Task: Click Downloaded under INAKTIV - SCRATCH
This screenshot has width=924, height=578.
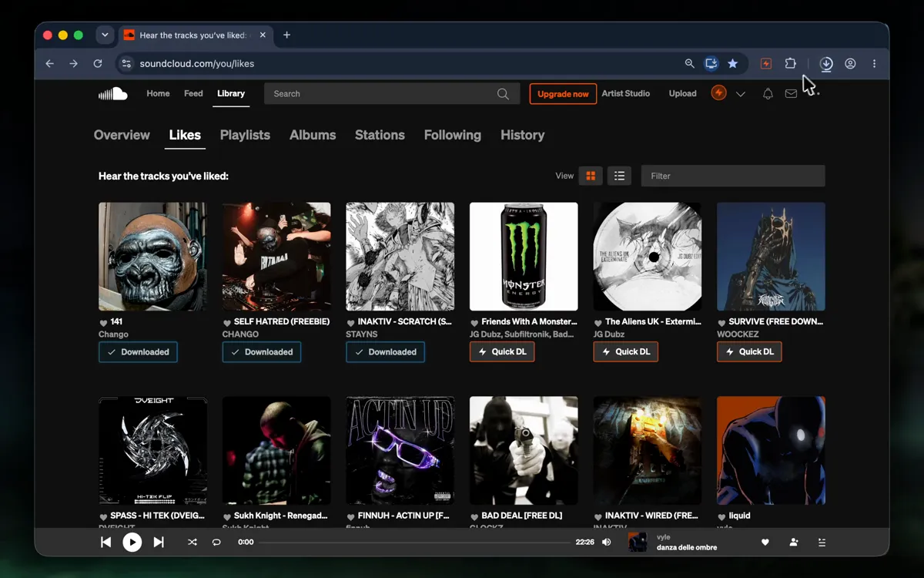Action: click(386, 352)
